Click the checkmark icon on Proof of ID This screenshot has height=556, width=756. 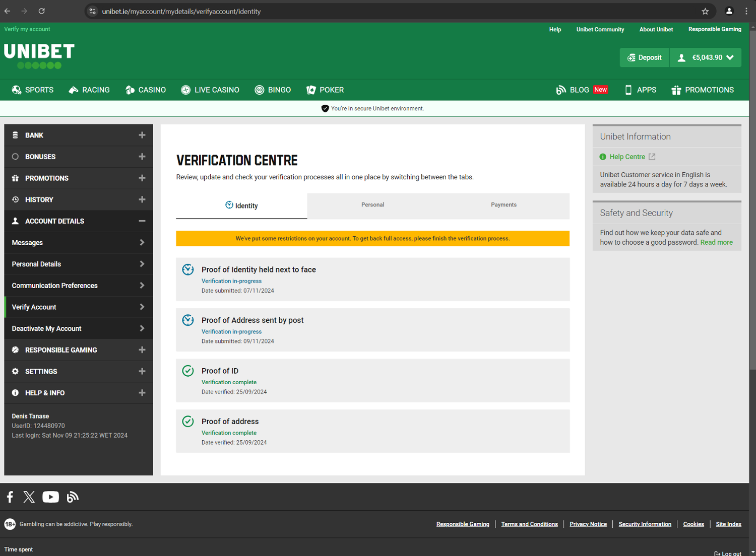(188, 371)
